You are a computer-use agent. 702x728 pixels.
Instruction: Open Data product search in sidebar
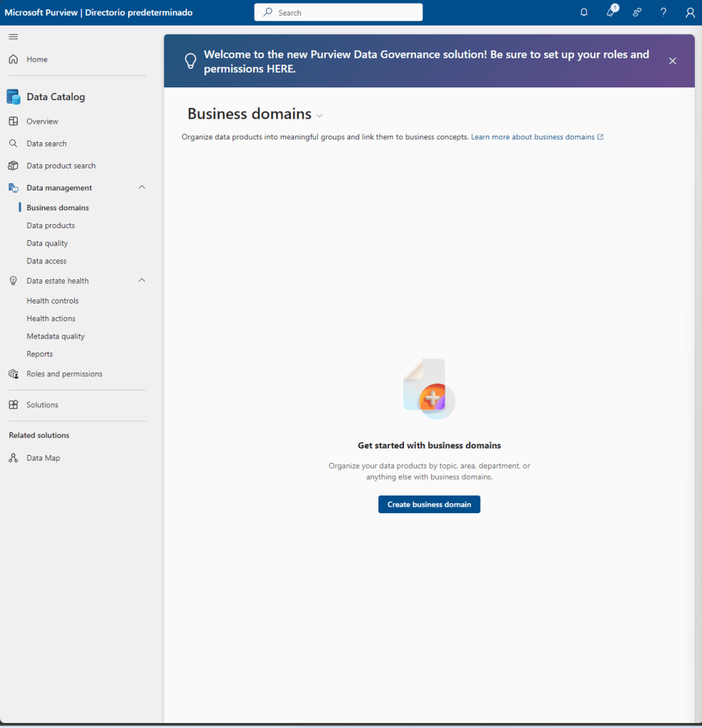click(60, 166)
